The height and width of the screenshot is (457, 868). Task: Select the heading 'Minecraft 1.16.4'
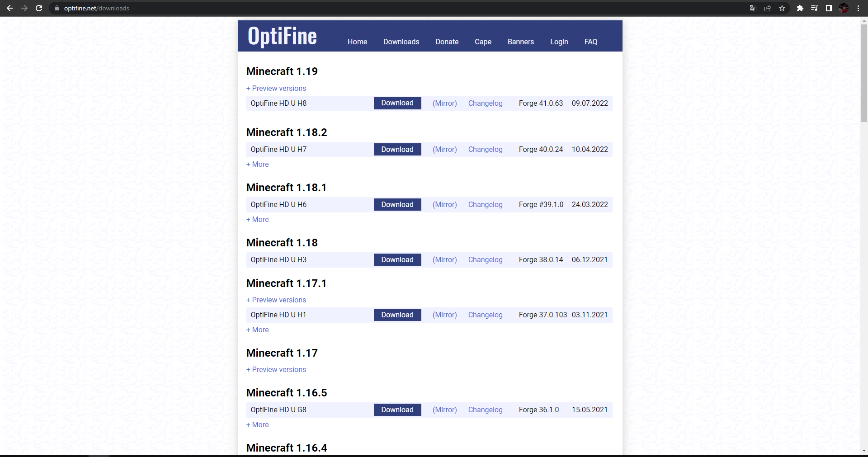pos(287,448)
